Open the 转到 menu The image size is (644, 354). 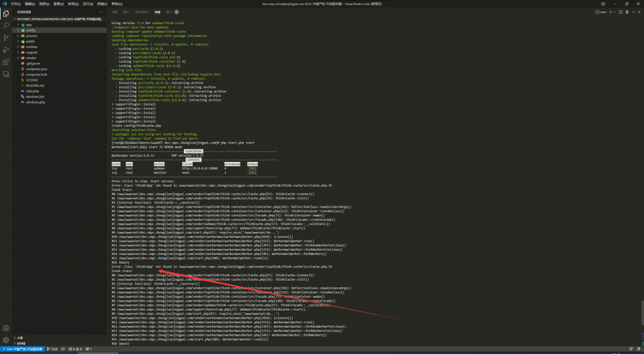click(x=73, y=4)
